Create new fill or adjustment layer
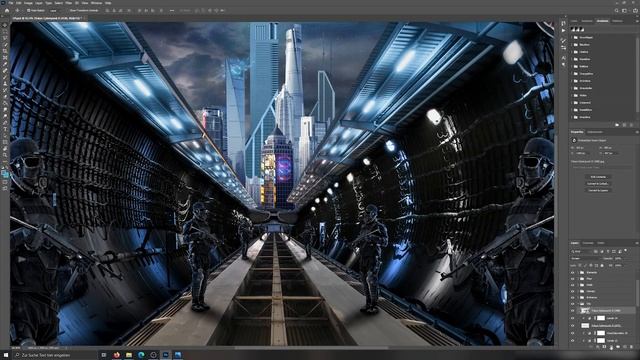640x360 pixels. tap(611, 347)
